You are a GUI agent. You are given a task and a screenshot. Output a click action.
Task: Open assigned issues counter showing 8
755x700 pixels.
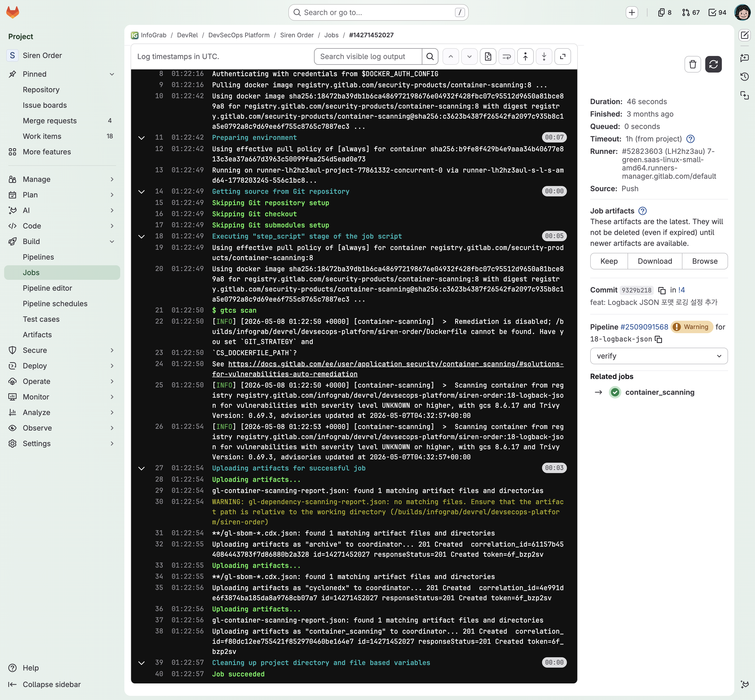[x=665, y=12]
